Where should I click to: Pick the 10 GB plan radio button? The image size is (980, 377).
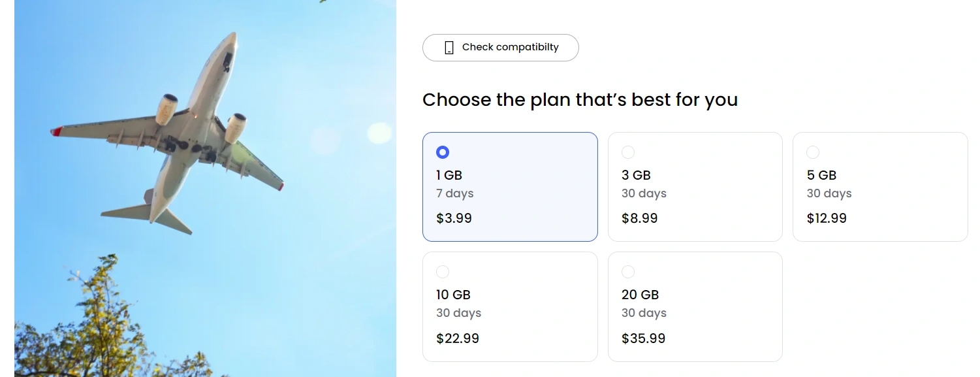[x=443, y=272]
